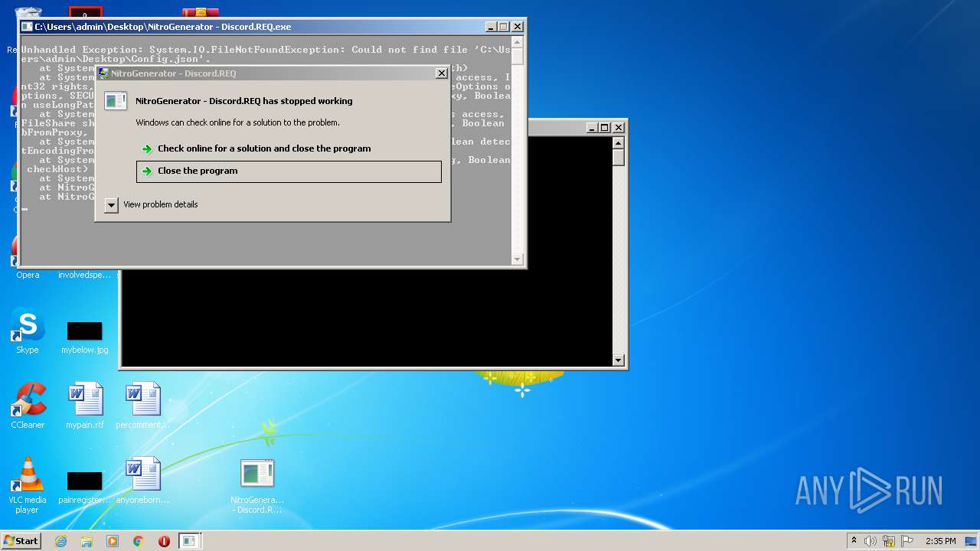This screenshot has height=551, width=980.
Task: Click the program icon inside the error dialog
Action: tap(116, 101)
